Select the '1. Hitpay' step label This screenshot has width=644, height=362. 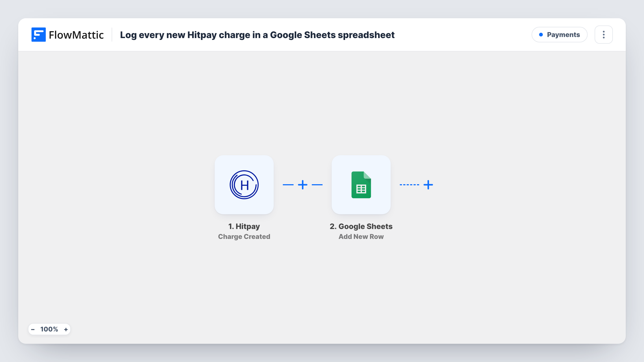[244, 226]
